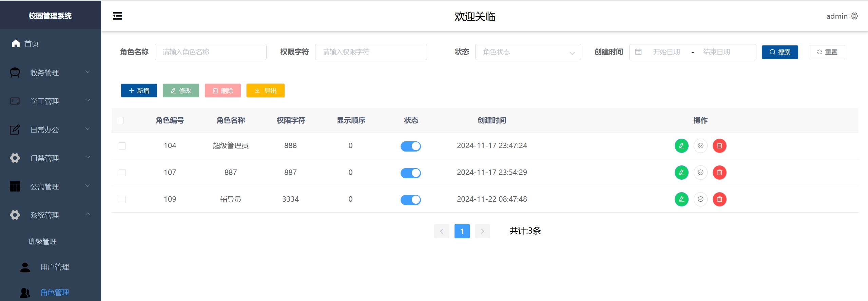Select page 1 in pagination
Image resolution: width=868 pixels, height=301 pixels.
pyautogui.click(x=462, y=231)
